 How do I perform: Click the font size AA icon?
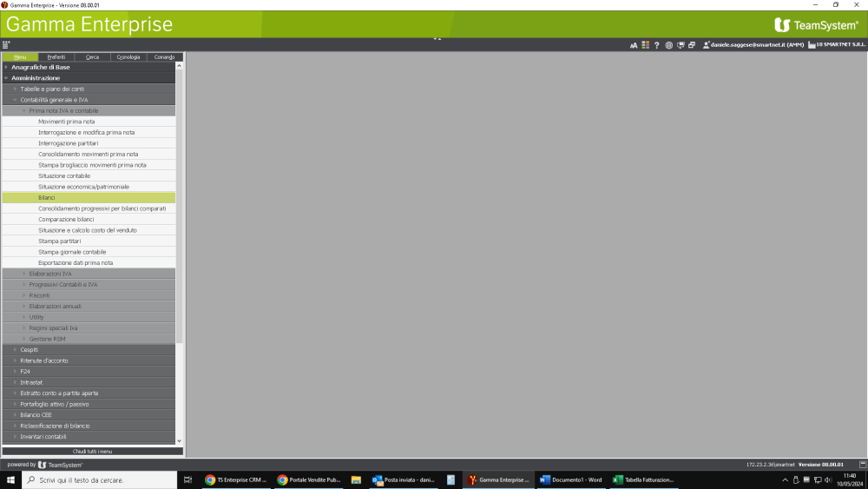[634, 45]
